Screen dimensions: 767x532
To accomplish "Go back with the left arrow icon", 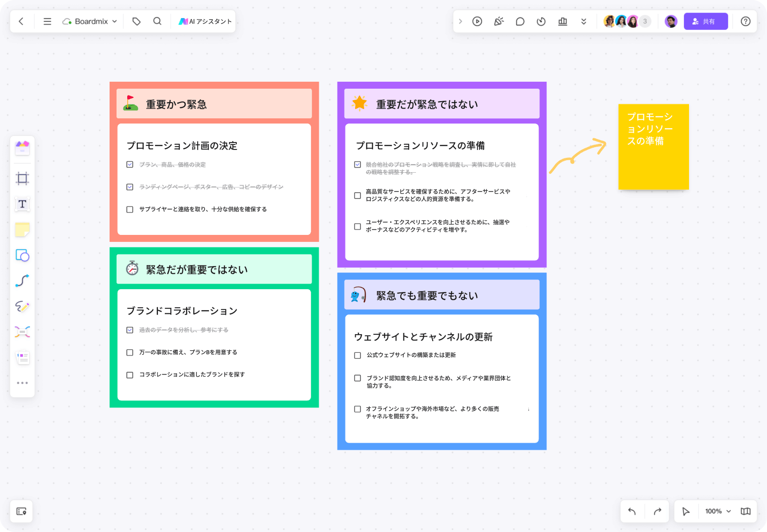I will pyautogui.click(x=21, y=21).
